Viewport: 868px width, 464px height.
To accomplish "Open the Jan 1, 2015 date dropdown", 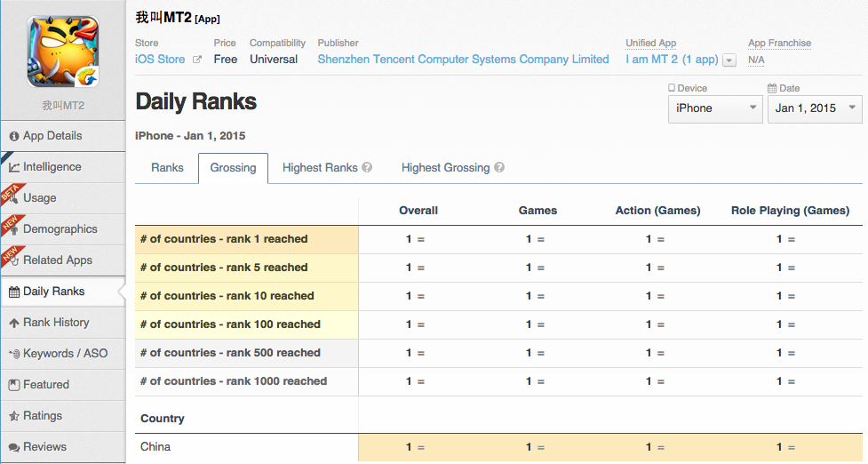I will [x=815, y=108].
